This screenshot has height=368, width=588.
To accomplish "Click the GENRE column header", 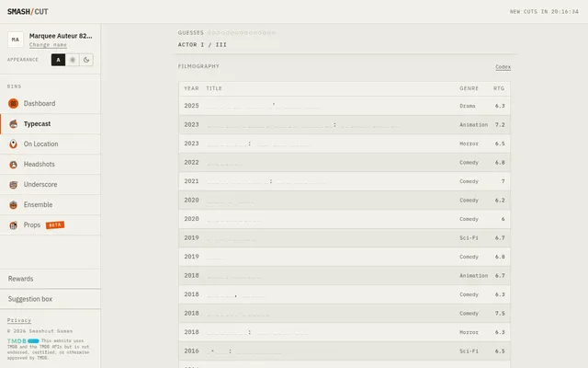I will click(469, 88).
